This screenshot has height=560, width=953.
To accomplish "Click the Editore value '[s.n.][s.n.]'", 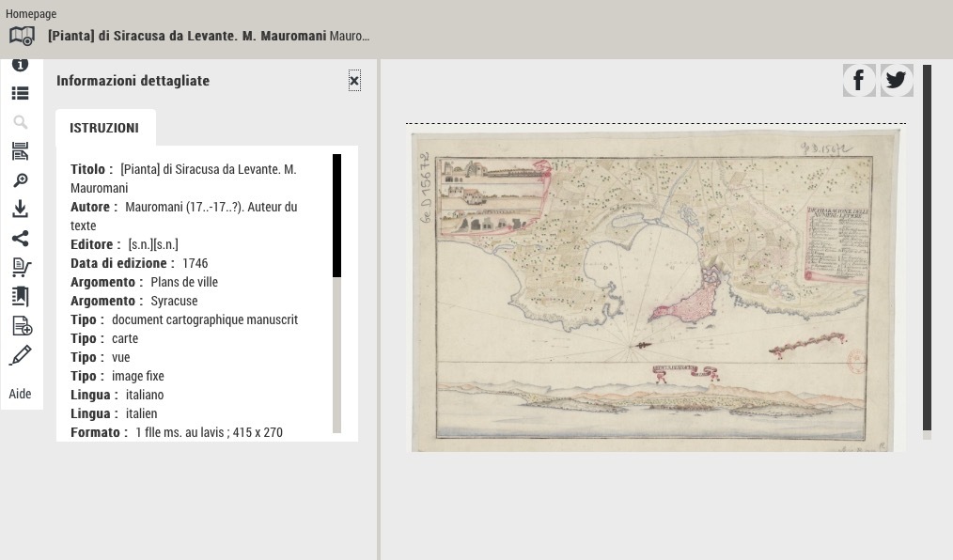I will point(153,245).
